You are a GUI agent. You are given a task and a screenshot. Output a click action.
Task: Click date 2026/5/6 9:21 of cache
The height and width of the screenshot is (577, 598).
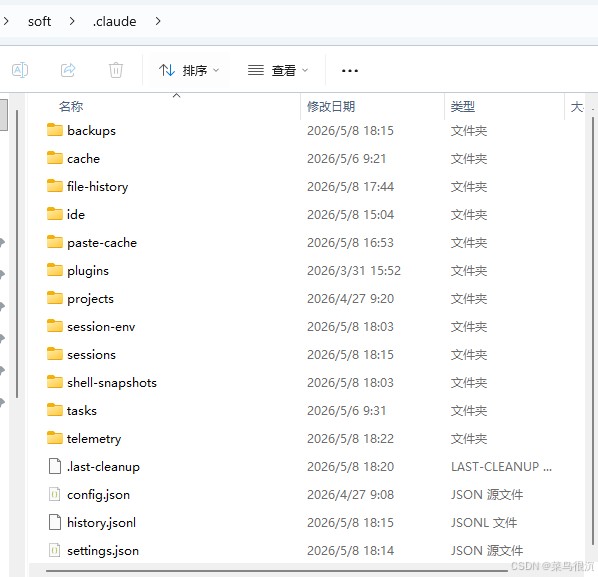347,159
